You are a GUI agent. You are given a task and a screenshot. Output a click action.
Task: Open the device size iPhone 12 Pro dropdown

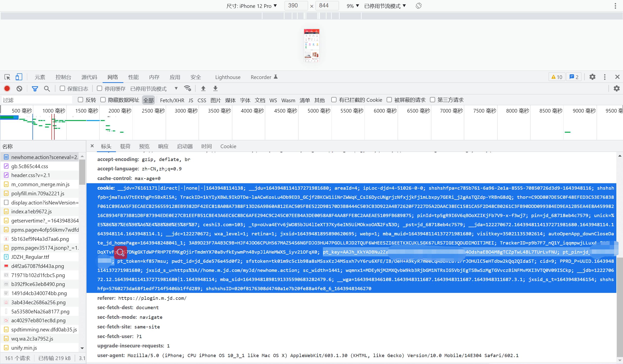(251, 6)
